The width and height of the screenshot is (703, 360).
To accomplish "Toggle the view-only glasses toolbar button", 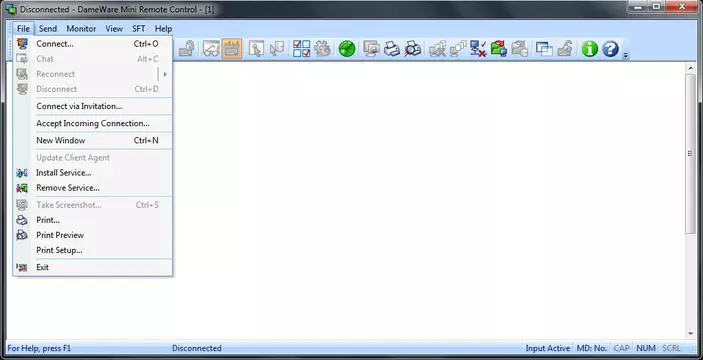I will (x=211, y=48).
